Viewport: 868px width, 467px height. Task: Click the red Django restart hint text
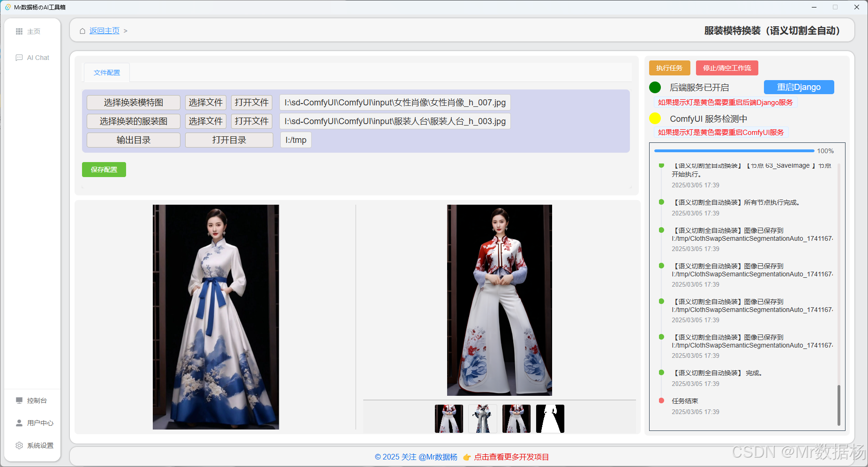point(726,103)
